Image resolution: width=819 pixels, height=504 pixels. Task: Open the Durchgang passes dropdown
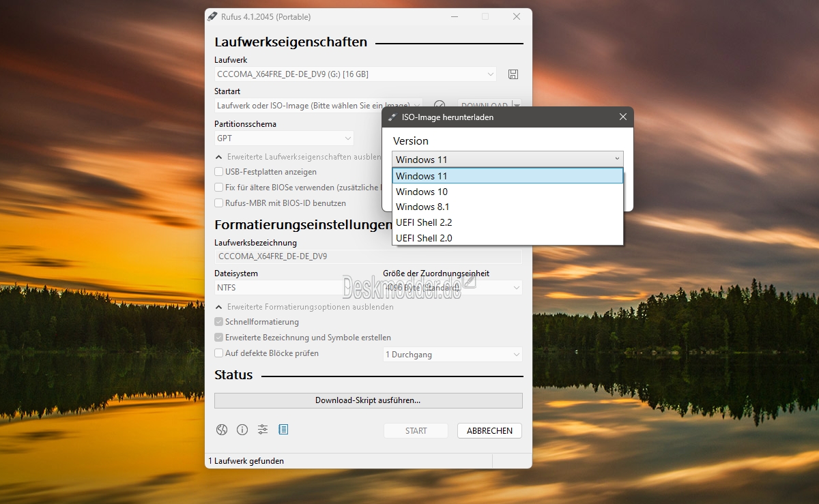pos(452,355)
